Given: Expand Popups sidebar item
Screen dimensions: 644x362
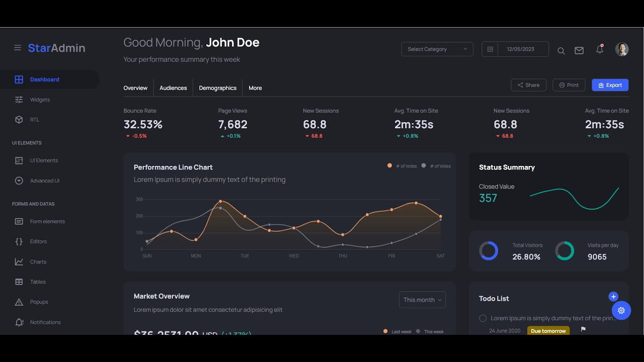Looking at the screenshot, I should (49, 302).
